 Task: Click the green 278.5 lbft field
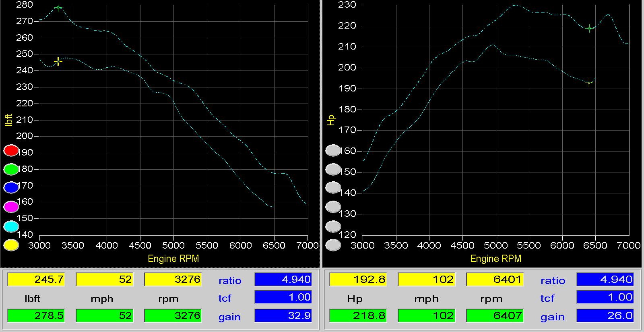click(36, 315)
